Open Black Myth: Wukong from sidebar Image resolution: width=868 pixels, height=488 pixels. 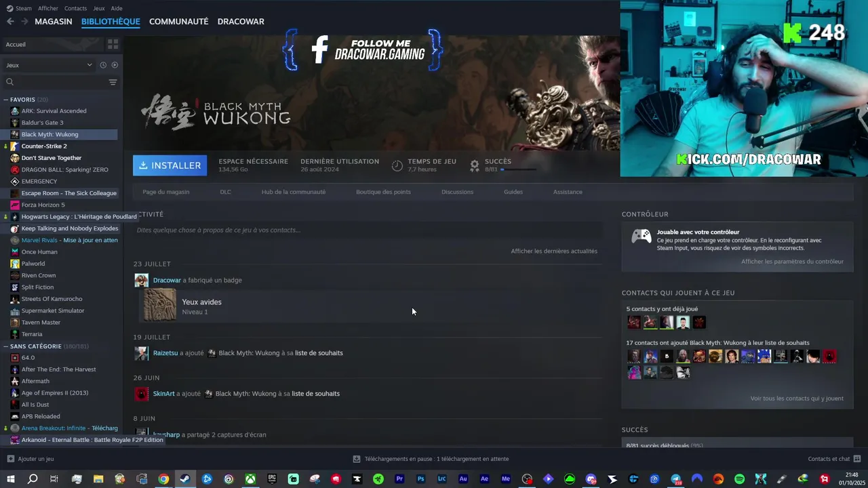(x=60, y=134)
